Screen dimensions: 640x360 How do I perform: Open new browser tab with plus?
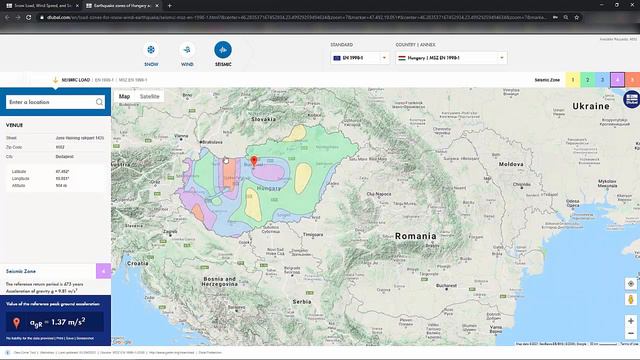pyautogui.click(x=169, y=6)
